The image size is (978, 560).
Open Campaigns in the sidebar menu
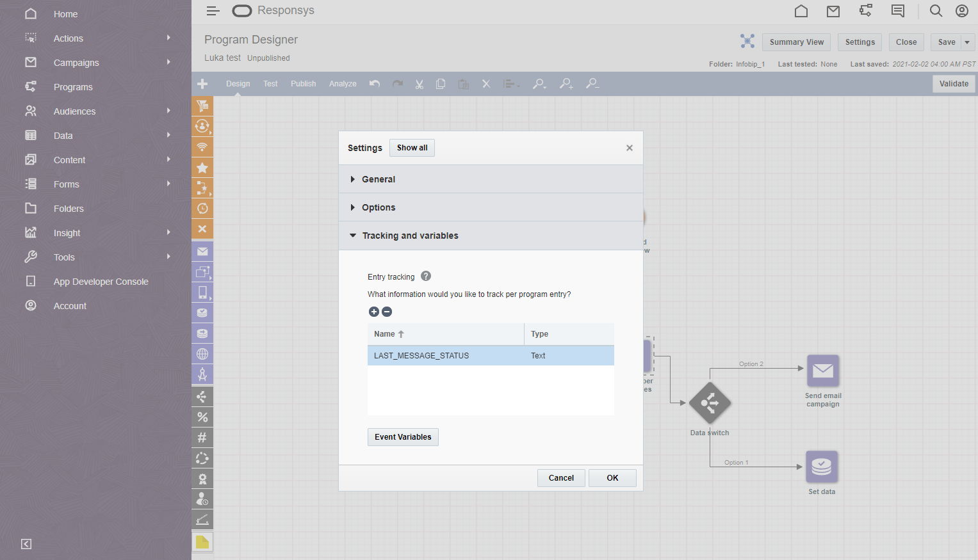[76, 63]
